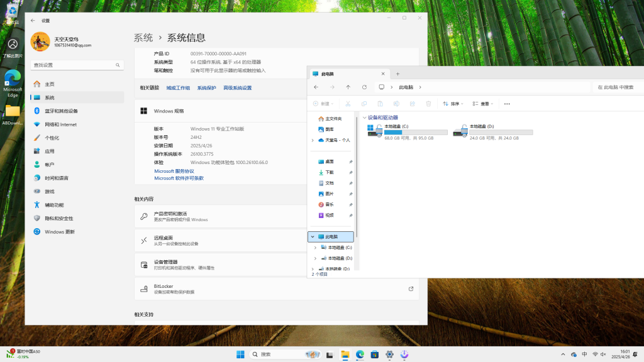Add a new File Explorer tab

click(x=397, y=74)
